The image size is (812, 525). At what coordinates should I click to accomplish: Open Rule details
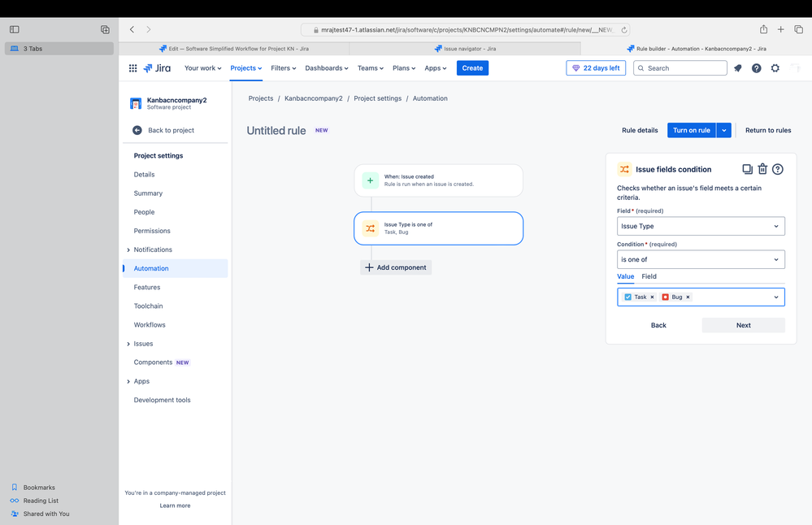pos(640,131)
